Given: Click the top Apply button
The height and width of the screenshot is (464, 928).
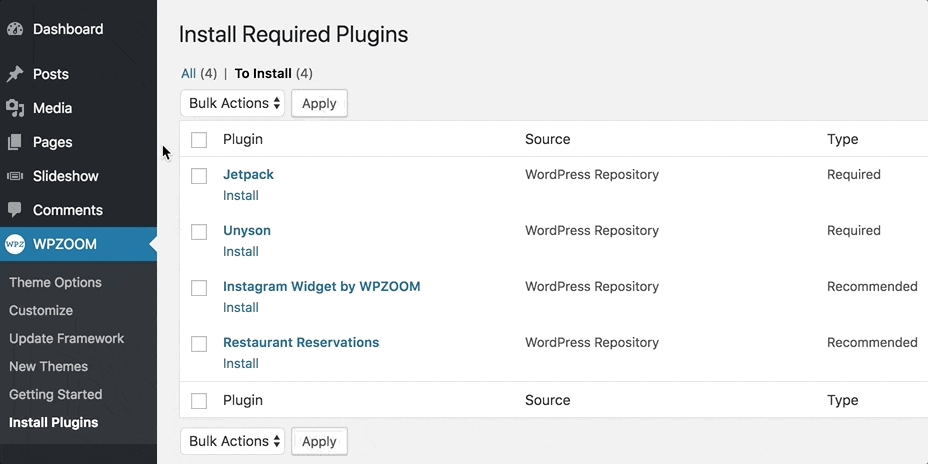Looking at the screenshot, I should 319,104.
